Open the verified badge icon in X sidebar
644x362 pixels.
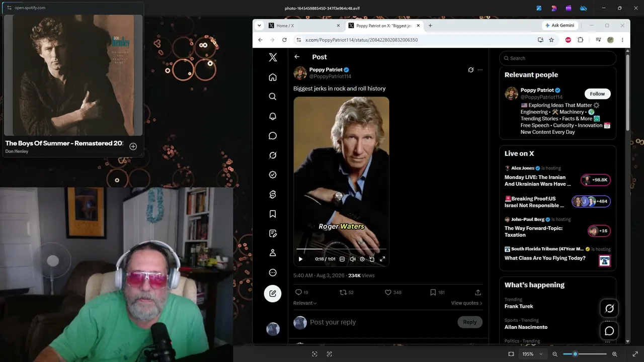tap(273, 175)
